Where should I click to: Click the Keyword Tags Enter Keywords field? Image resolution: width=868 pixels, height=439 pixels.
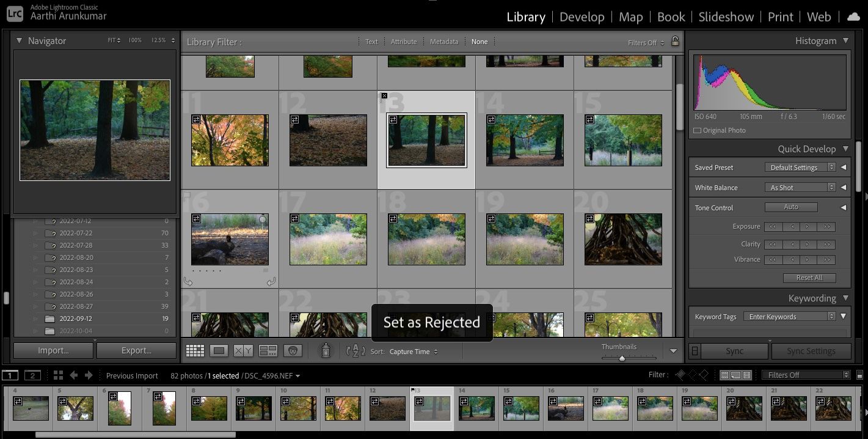[x=788, y=316]
